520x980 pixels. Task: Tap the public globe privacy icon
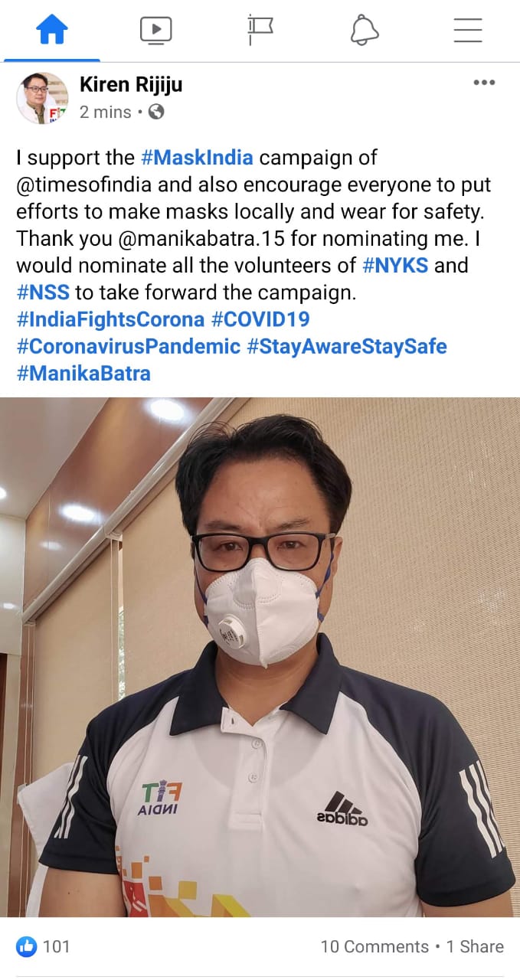(x=156, y=112)
